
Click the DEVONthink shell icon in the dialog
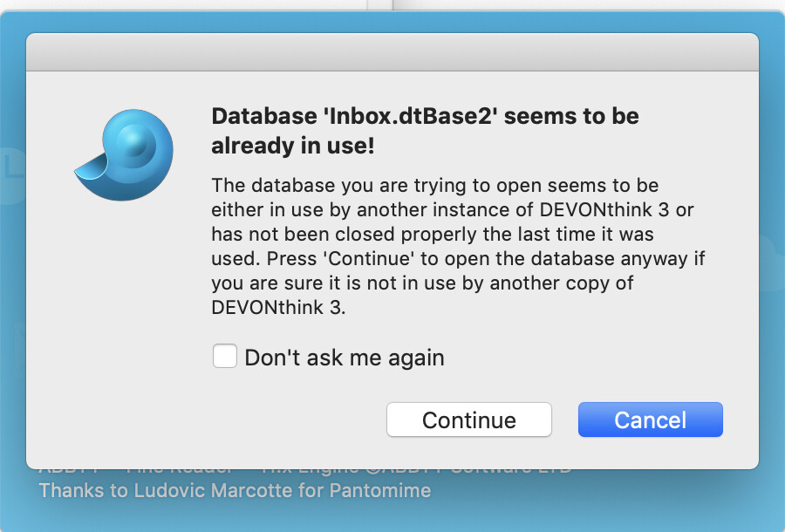point(124,154)
